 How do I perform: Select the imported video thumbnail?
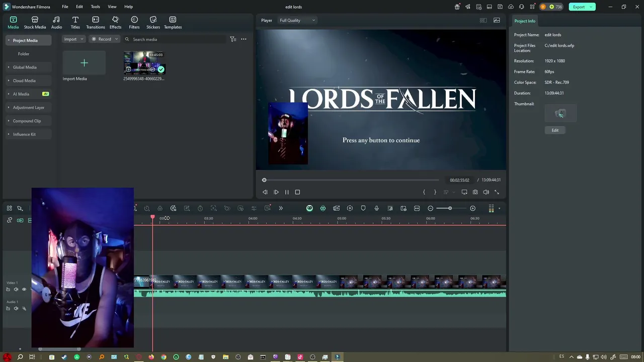144,63
